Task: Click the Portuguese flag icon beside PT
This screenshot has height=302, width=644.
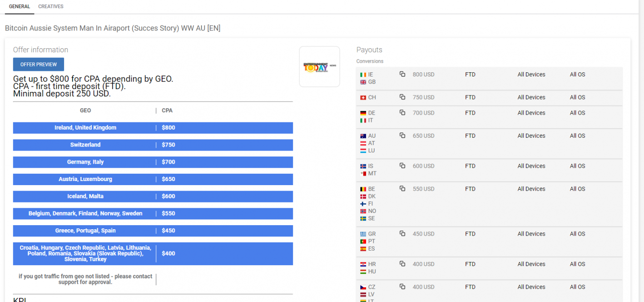Action: point(363,242)
